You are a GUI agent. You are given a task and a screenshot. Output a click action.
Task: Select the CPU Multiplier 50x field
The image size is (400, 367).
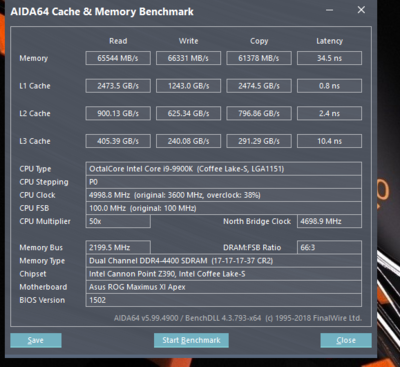click(x=118, y=221)
